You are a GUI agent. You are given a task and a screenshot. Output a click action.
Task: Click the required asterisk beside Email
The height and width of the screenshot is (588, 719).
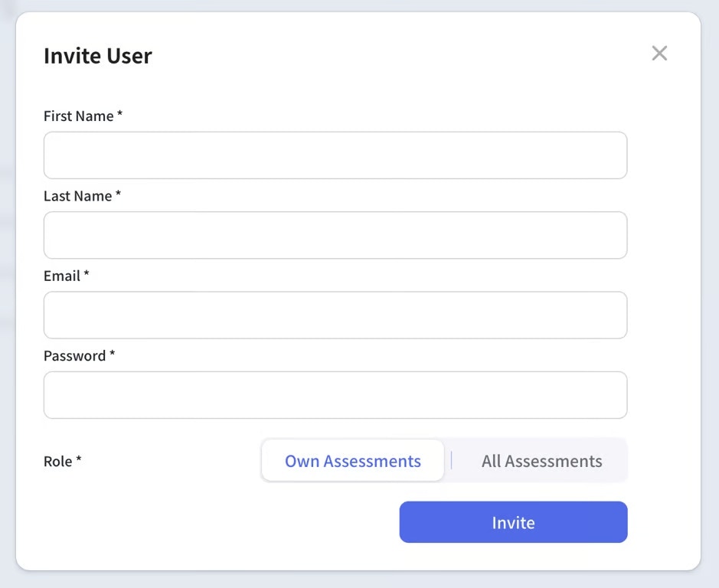(x=87, y=275)
